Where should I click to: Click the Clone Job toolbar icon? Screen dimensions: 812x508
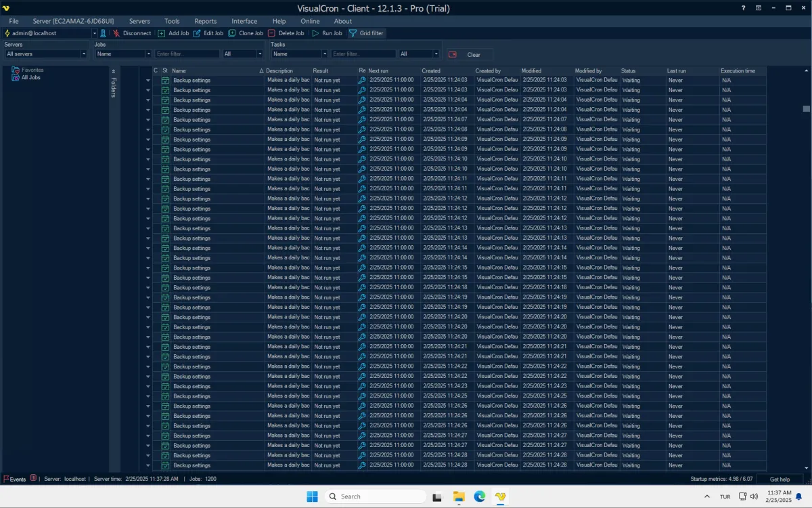pos(232,33)
